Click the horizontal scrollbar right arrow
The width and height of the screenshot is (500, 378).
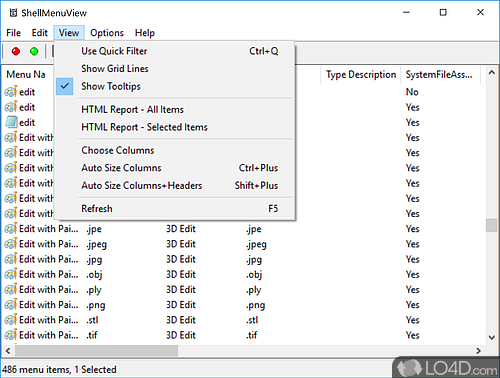pyautogui.click(x=479, y=351)
